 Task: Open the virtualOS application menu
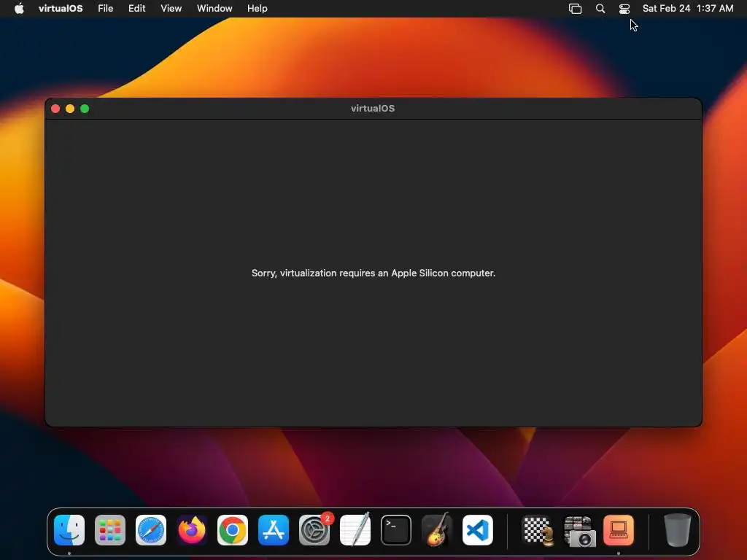pos(61,9)
